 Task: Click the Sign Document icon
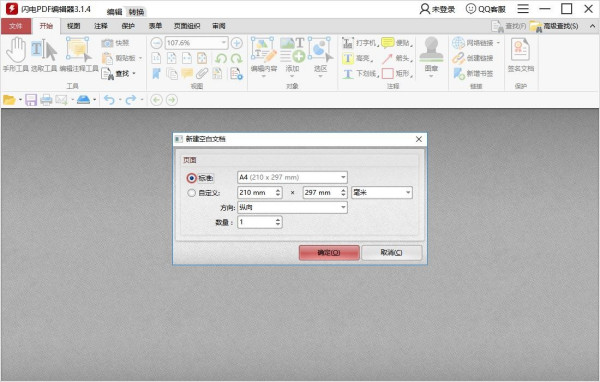(x=520, y=50)
